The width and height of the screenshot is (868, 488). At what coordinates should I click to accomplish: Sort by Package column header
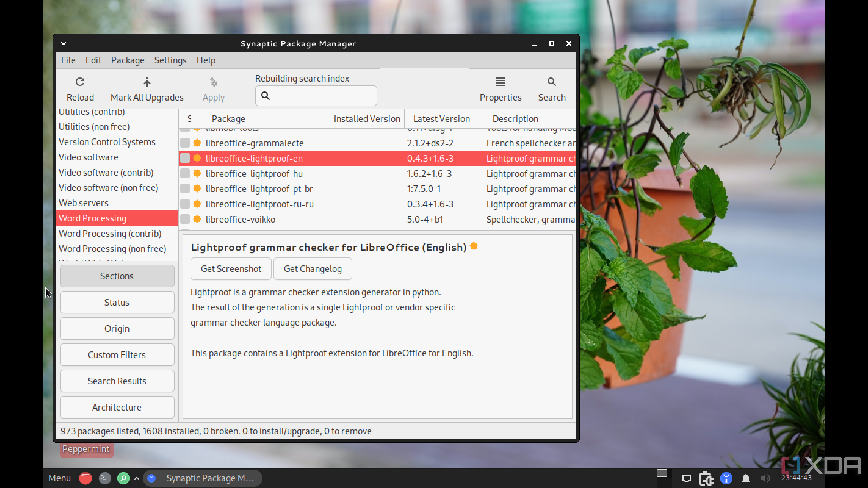(x=264, y=119)
